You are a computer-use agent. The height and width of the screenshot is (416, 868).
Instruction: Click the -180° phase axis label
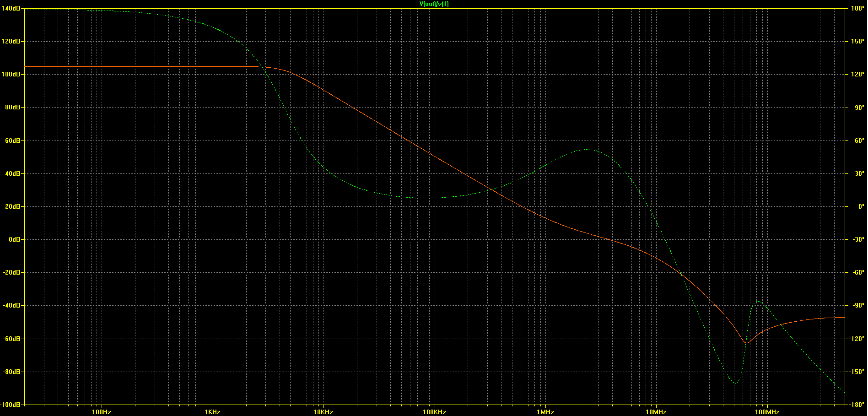(857, 405)
